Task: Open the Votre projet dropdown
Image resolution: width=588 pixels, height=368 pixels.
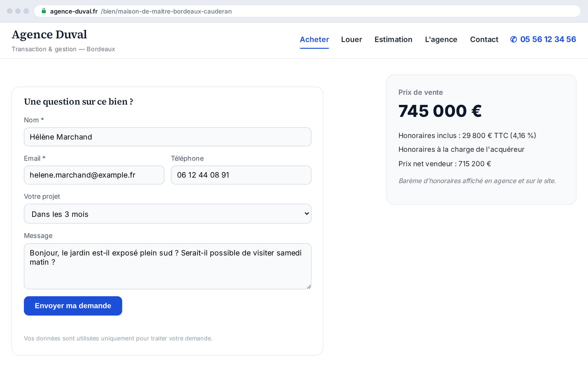Action: tap(168, 214)
